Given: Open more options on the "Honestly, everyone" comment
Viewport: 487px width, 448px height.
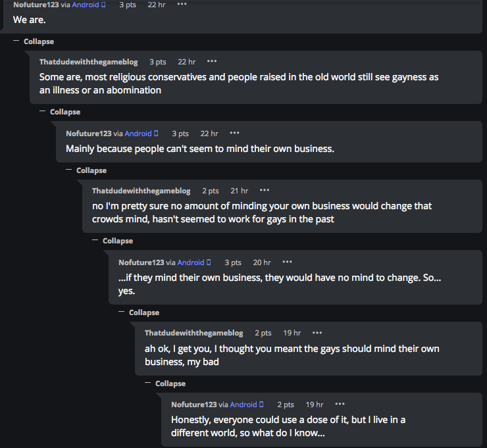Looking at the screenshot, I should [340, 405].
